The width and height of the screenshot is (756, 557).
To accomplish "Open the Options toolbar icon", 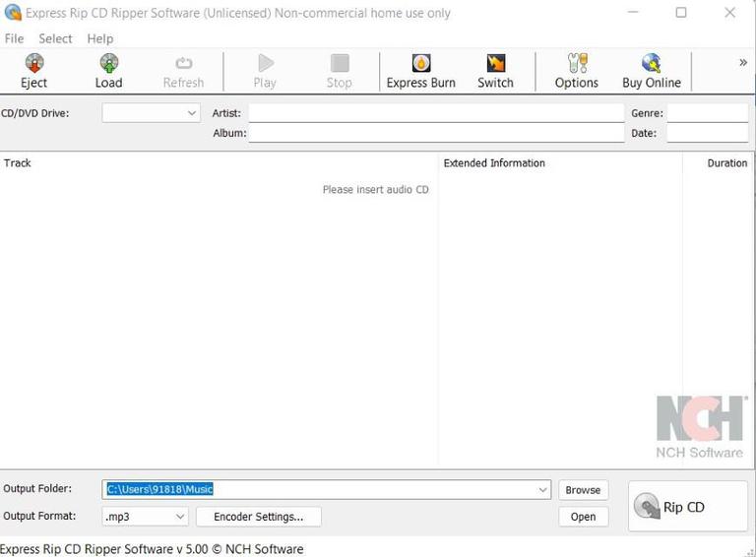I will pos(577,63).
